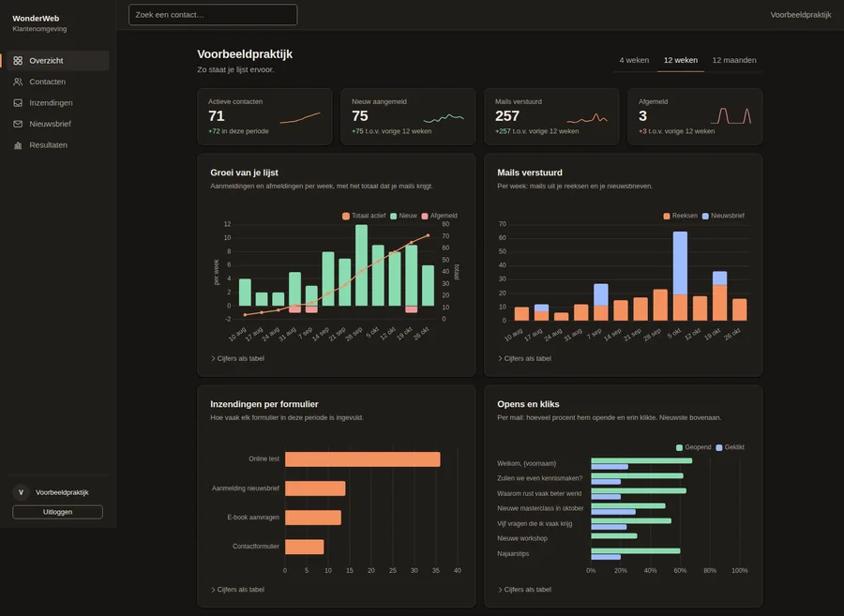Viewport: 844px width, 616px height.
Task: Click the blue Nieuwsbrief legend swatch
Action: click(705, 216)
